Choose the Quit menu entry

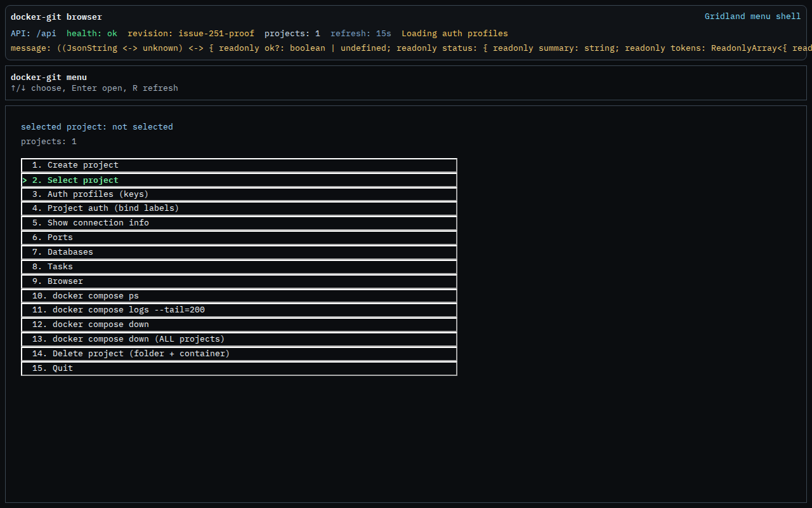point(239,368)
